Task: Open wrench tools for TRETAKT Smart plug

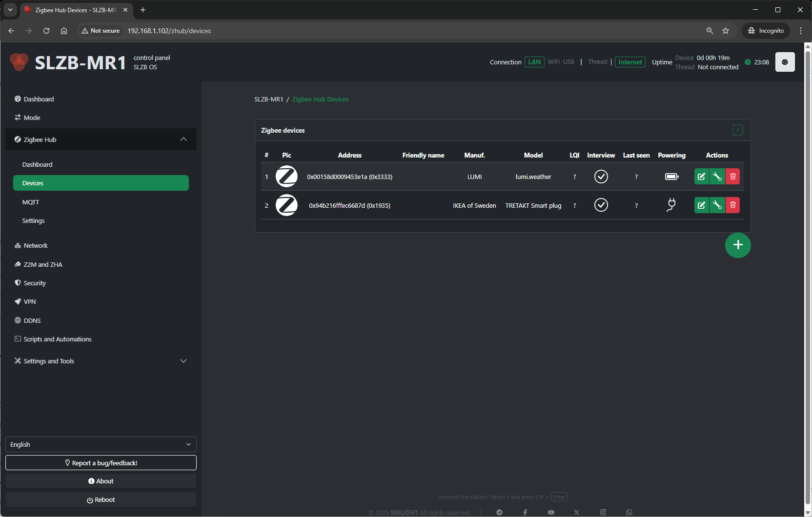Action: tap(717, 205)
